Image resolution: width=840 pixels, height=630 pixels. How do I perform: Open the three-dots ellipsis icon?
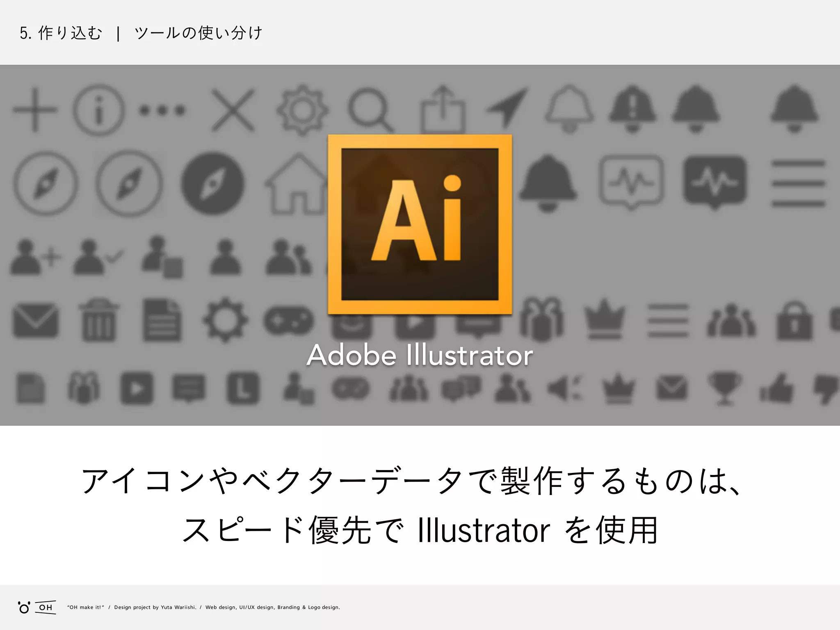click(162, 110)
